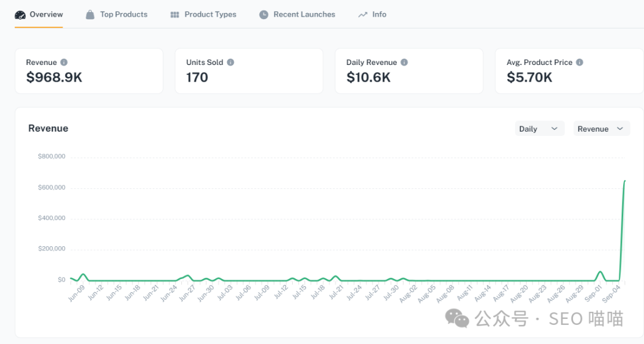This screenshot has height=344, width=644.
Task: Click the Recent Launches clock icon
Action: click(x=264, y=14)
